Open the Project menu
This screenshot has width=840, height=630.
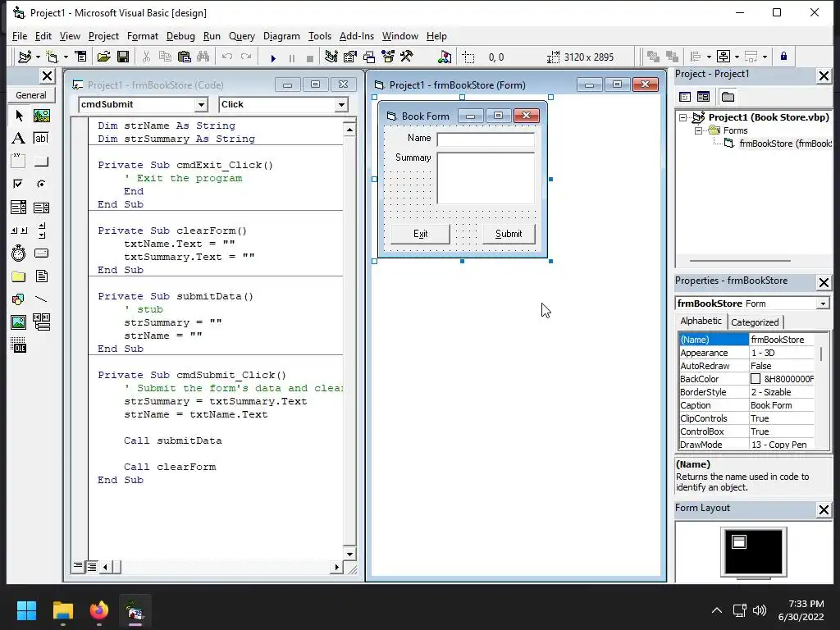click(103, 36)
